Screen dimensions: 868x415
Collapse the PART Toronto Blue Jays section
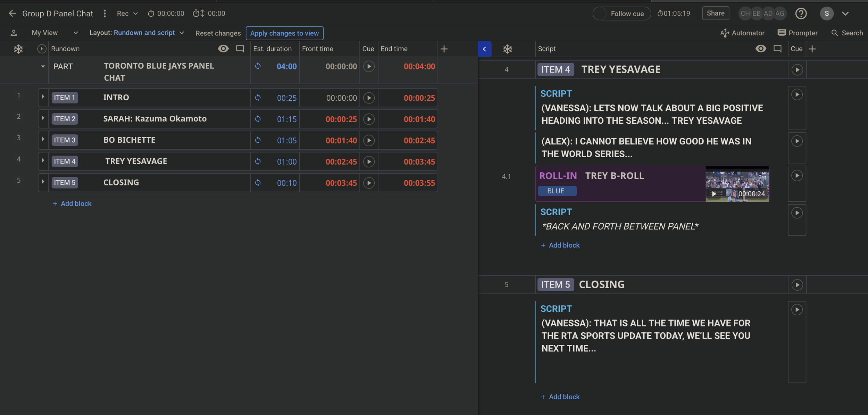43,66
